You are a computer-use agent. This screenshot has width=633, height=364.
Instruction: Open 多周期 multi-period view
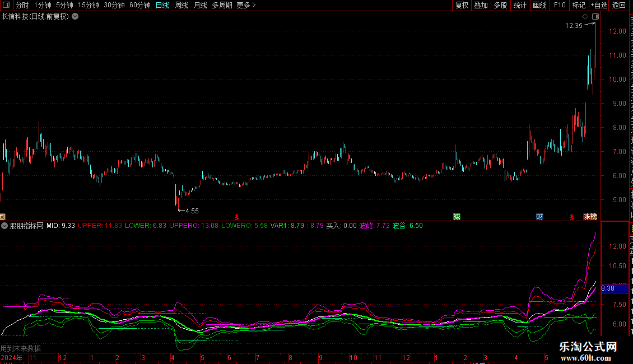[222, 5]
